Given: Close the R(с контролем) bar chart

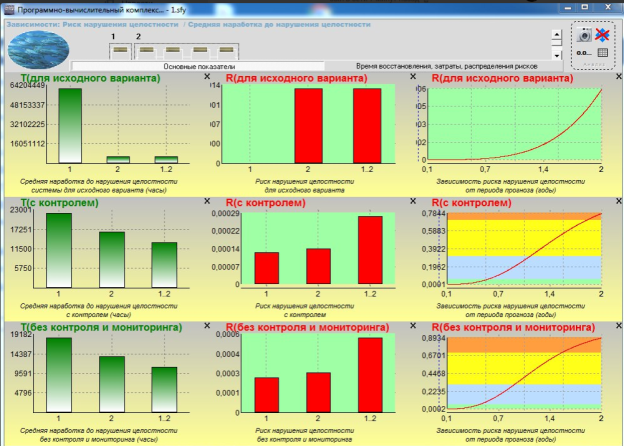Looking at the screenshot, I should [x=413, y=201].
